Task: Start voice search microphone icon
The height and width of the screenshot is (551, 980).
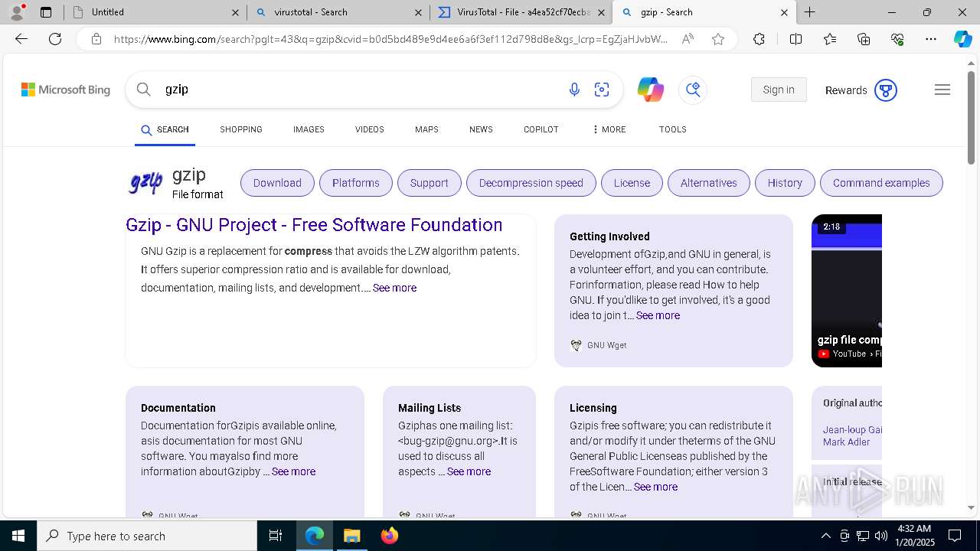Action: pos(574,90)
